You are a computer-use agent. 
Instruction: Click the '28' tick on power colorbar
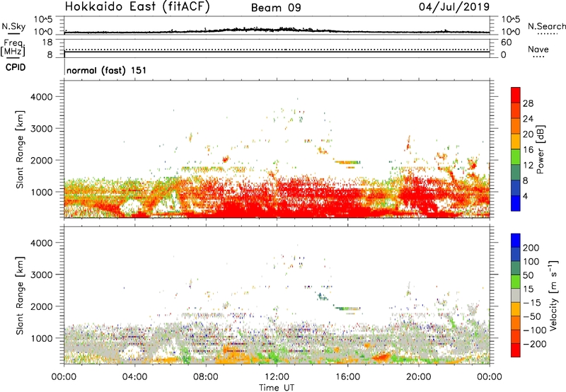tap(528, 103)
